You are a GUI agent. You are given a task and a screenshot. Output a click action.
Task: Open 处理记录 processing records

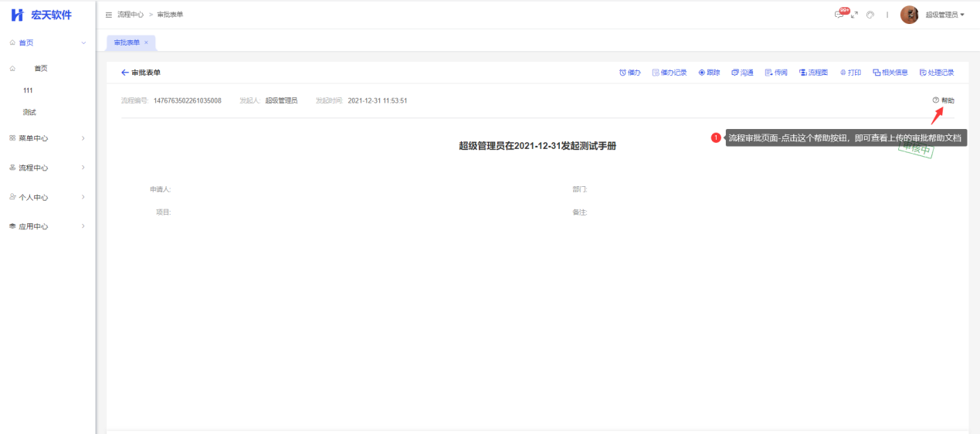click(x=937, y=73)
